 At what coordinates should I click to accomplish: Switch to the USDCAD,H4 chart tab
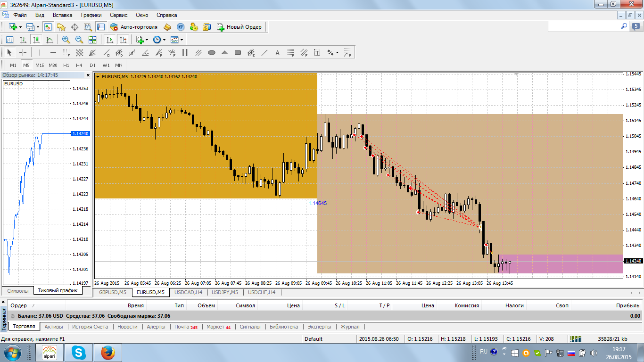[x=188, y=292]
